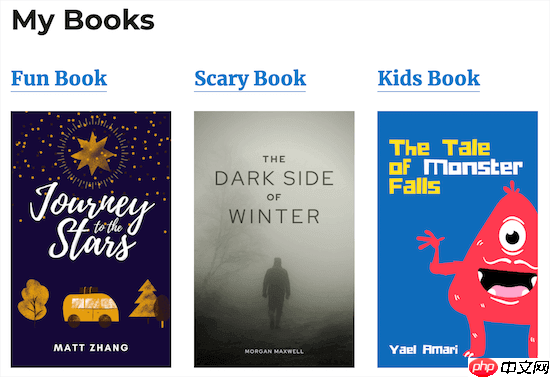Select the Dark Side of Winter cover

tap(274, 239)
